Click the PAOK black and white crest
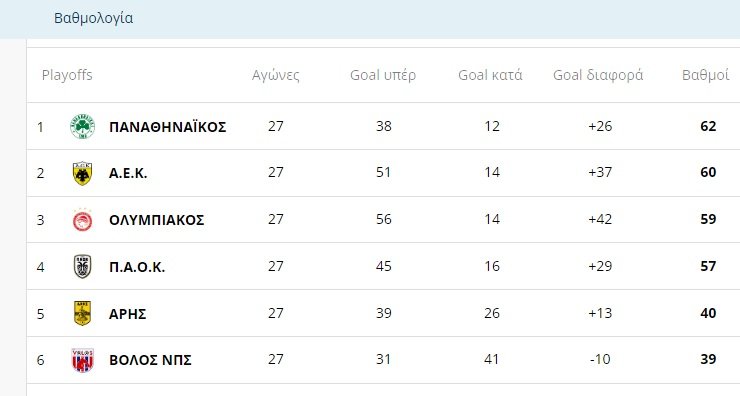This screenshot has width=740, height=396. [83, 267]
